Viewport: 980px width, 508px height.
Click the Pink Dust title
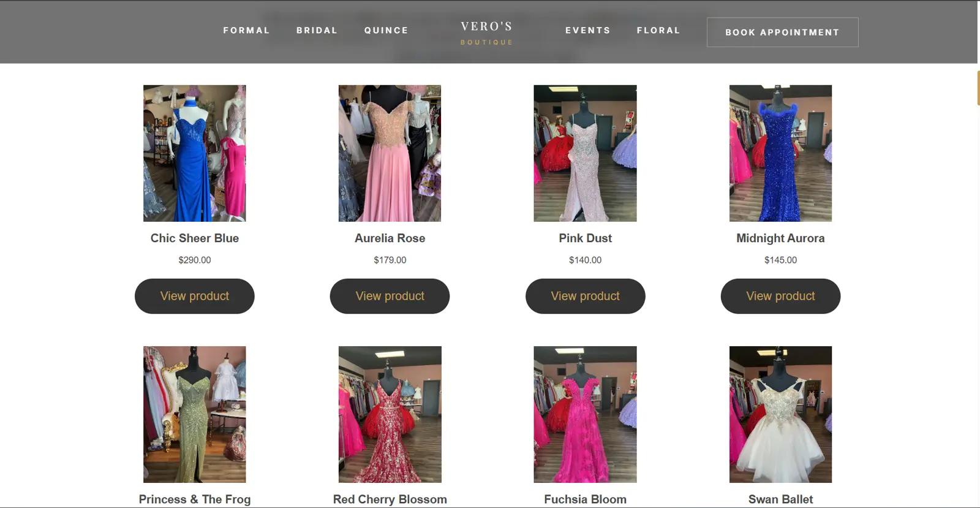(585, 238)
